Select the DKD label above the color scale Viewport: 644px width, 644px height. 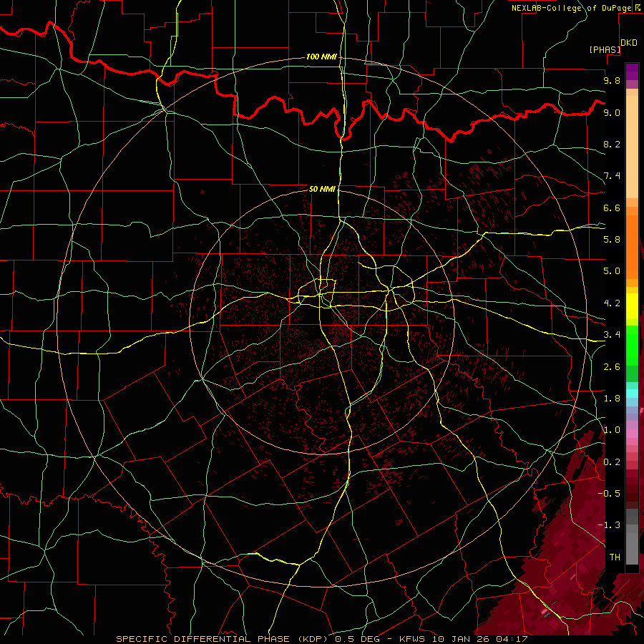628,43
